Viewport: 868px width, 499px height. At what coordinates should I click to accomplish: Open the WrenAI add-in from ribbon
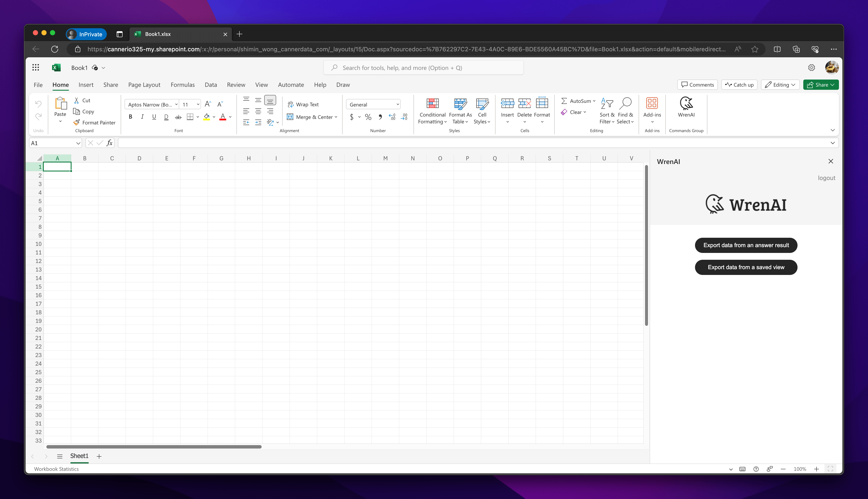coord(686,107)
